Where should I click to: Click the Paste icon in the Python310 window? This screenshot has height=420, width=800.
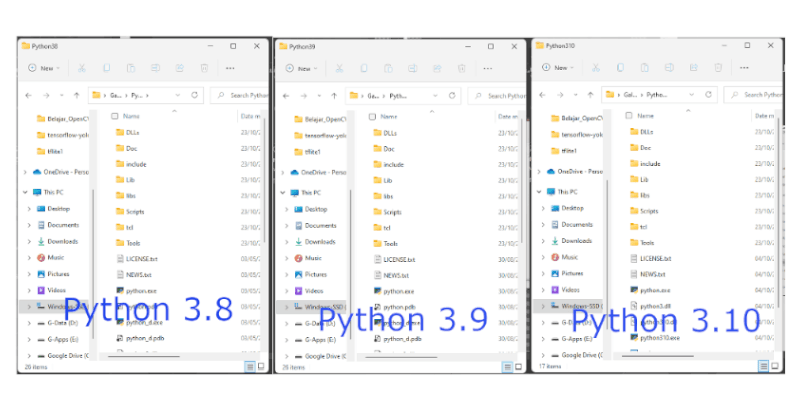[645, 67]
